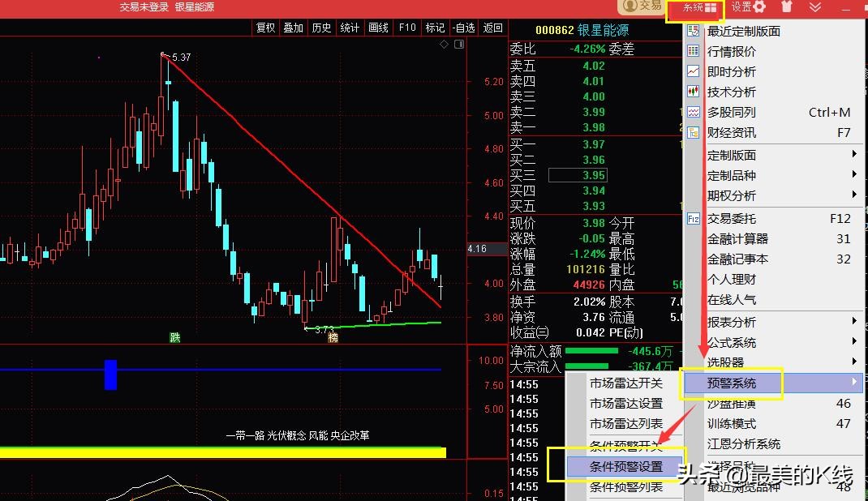Open the 行情报价 quote grid icon

[x=692, y=51]
